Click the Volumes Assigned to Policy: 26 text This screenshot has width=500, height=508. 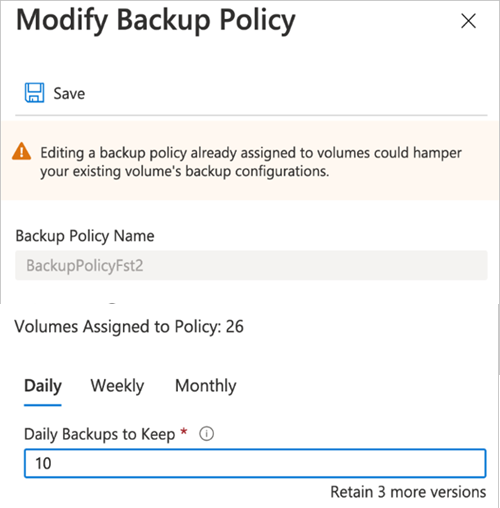tap(129, 326)
